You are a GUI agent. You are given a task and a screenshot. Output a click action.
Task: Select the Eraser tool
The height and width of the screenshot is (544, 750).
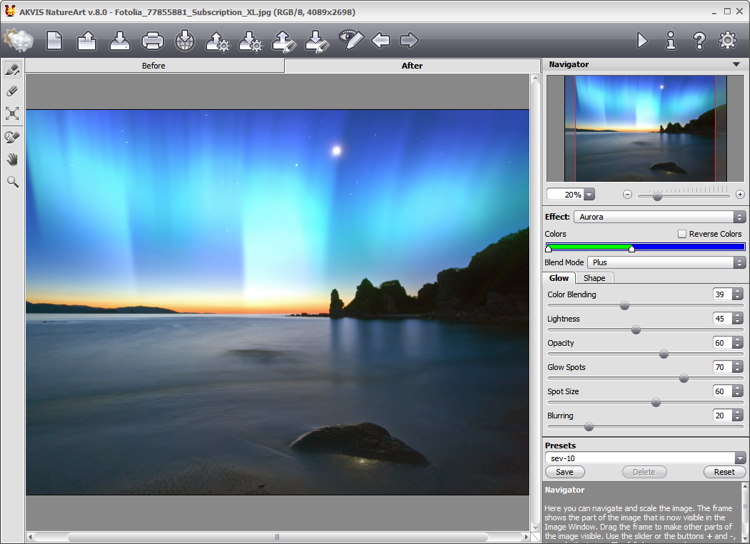[x=13, y=91]
